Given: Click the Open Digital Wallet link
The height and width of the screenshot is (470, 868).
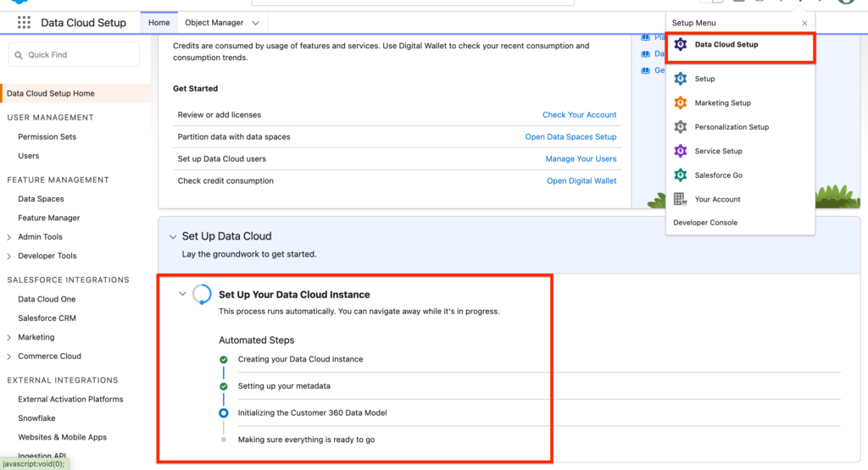Looking at the screenshot, I should [581, 181].
